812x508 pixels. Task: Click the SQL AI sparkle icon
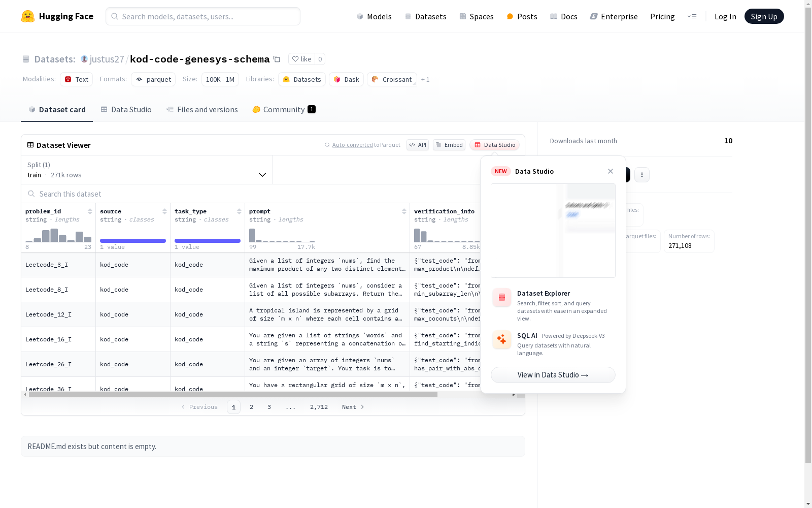(502, 339)
